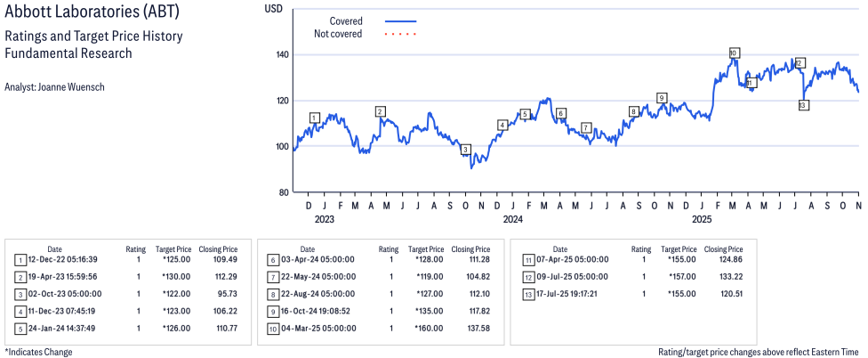Viewport: 868px width, 358px height.
Task: Click chart marker 1 on the price line
Action: pyautogui.click(x=314, y=118)
